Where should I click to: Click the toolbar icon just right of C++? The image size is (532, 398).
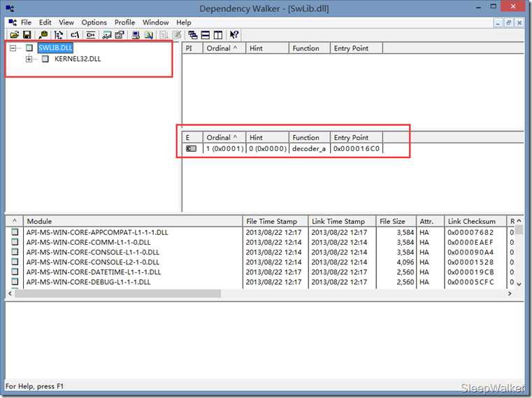point(107,35)
